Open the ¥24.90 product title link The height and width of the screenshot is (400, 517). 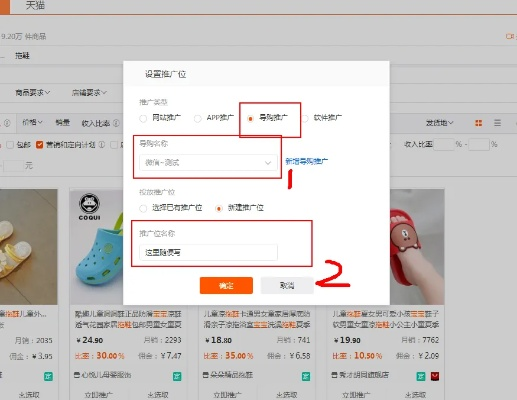pos(128,319)
